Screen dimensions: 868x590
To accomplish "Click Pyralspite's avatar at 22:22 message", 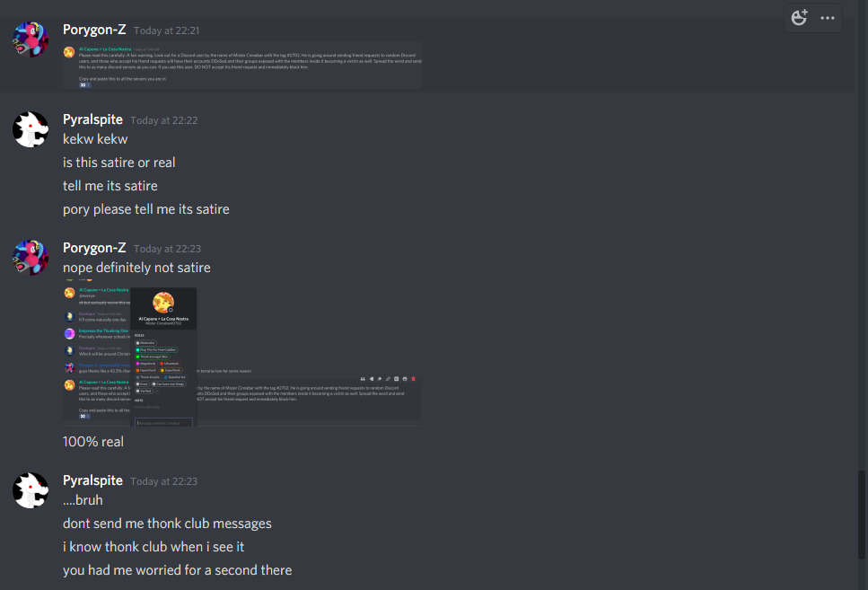I will pos(31,129).
